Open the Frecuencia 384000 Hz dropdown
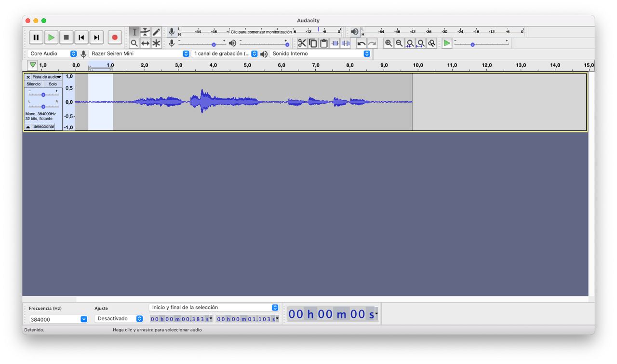The image size is (617, 364). click(58, 319)
